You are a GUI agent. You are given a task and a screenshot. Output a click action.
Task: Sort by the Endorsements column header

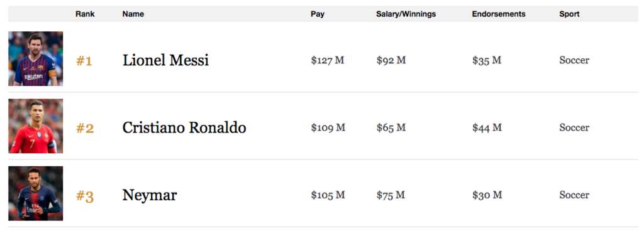point(499,14)
